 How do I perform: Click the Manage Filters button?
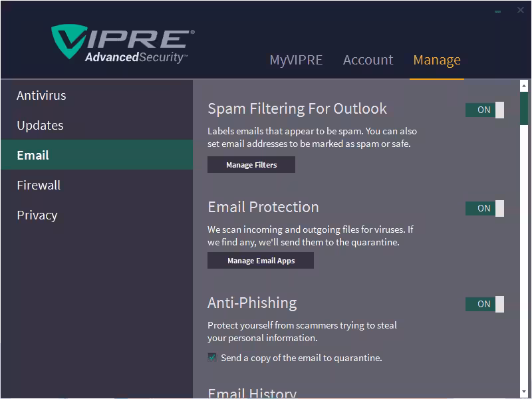(x=251, y=164)
